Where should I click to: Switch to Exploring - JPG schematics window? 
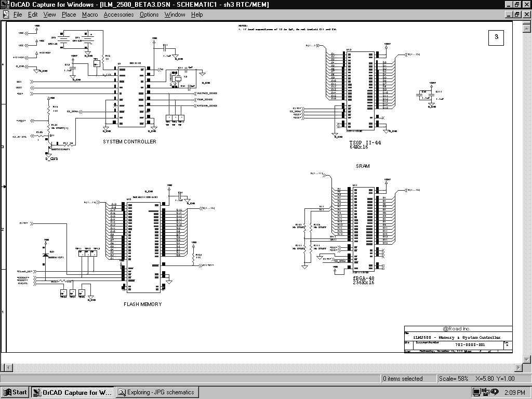(156, 392)
